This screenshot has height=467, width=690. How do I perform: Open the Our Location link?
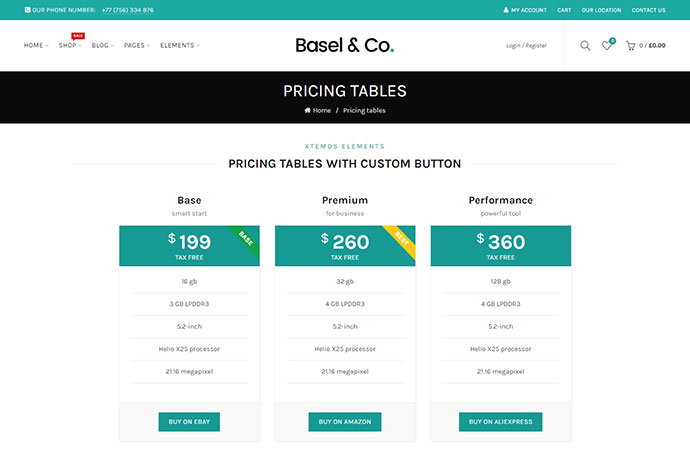tap(601, 10)
